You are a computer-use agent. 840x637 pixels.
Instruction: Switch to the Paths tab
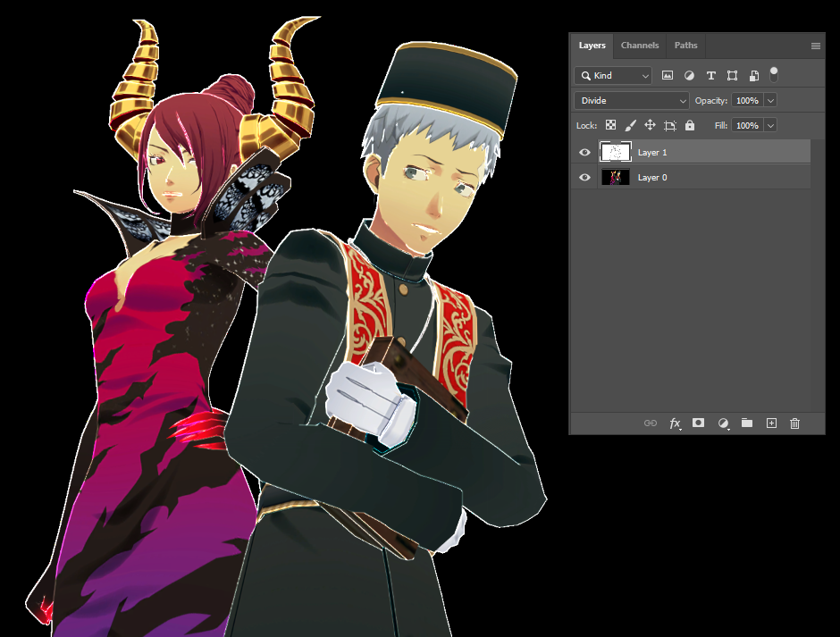[685, 46]
